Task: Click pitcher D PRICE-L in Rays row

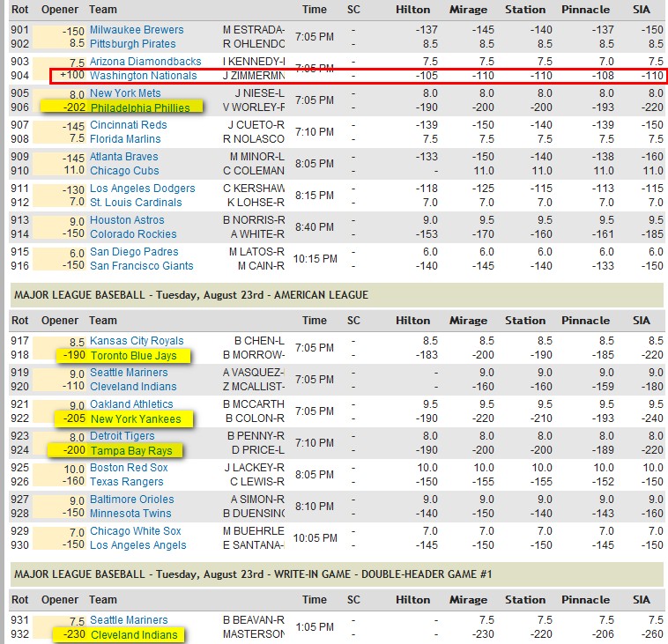Action: (x=257, y=450)
